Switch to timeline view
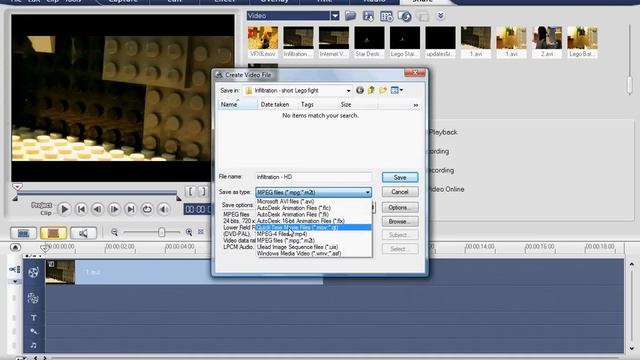This screenshot has height=360, width=640. [53, 233]
